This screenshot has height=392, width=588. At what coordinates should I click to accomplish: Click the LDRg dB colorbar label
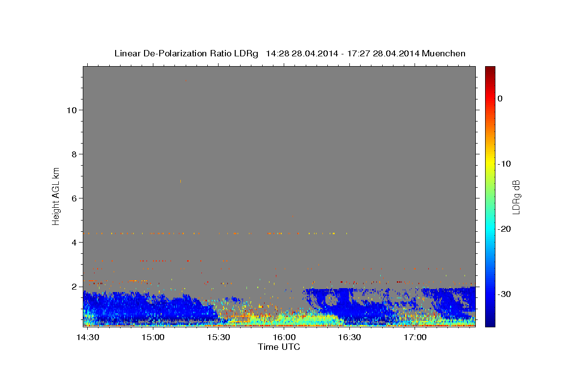(516, 197)
